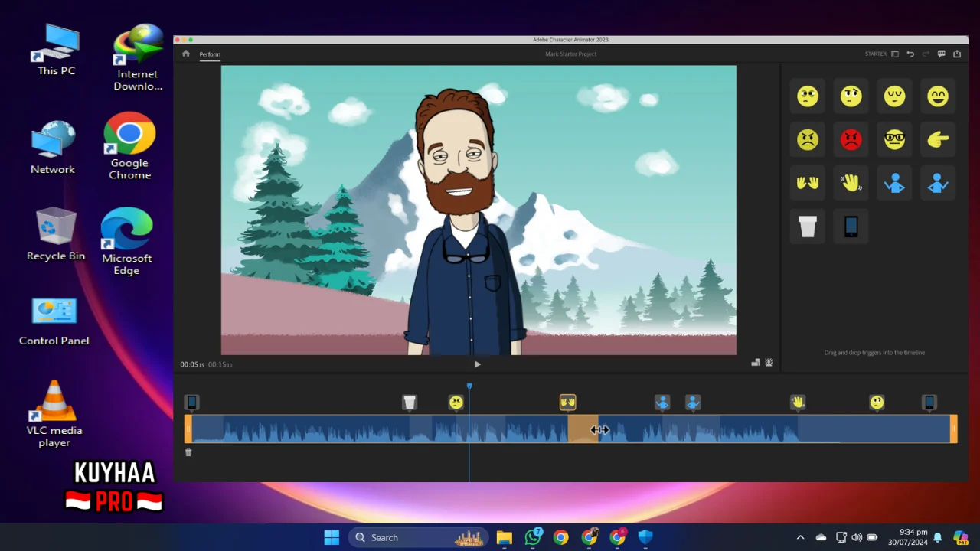Open the volume control in system tray

click(857, 537)
